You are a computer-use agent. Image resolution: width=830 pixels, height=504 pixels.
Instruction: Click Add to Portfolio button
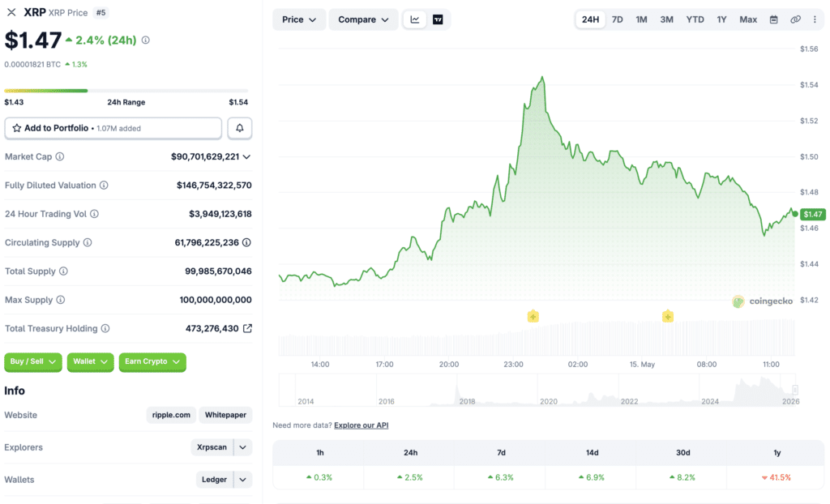tap(113, 128)
